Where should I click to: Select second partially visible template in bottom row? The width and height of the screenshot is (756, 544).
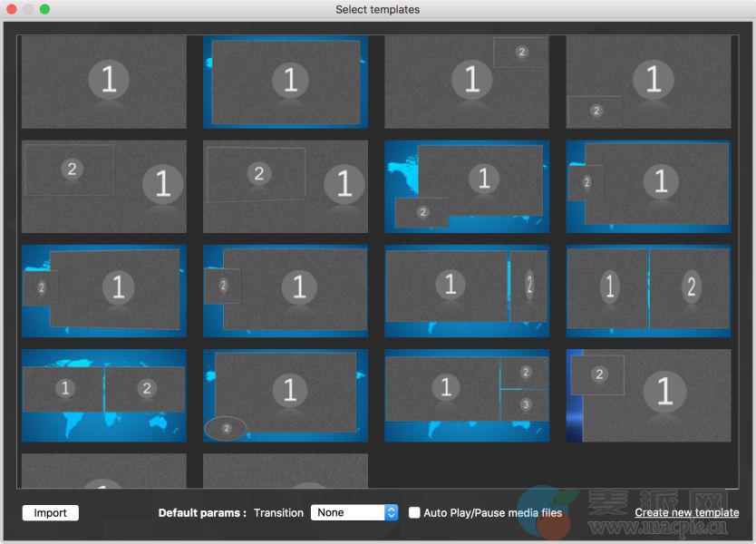(x=286, y=471)
